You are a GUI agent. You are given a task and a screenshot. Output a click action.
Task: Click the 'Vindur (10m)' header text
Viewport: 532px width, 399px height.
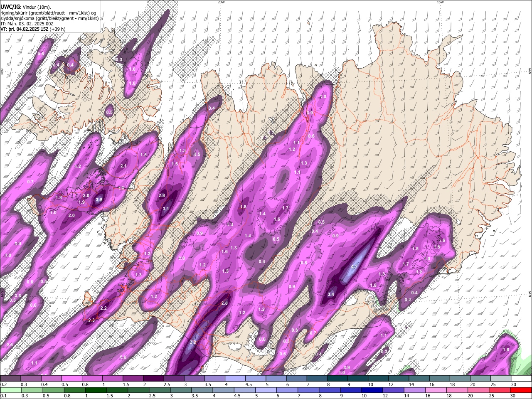tap(37, 7)
